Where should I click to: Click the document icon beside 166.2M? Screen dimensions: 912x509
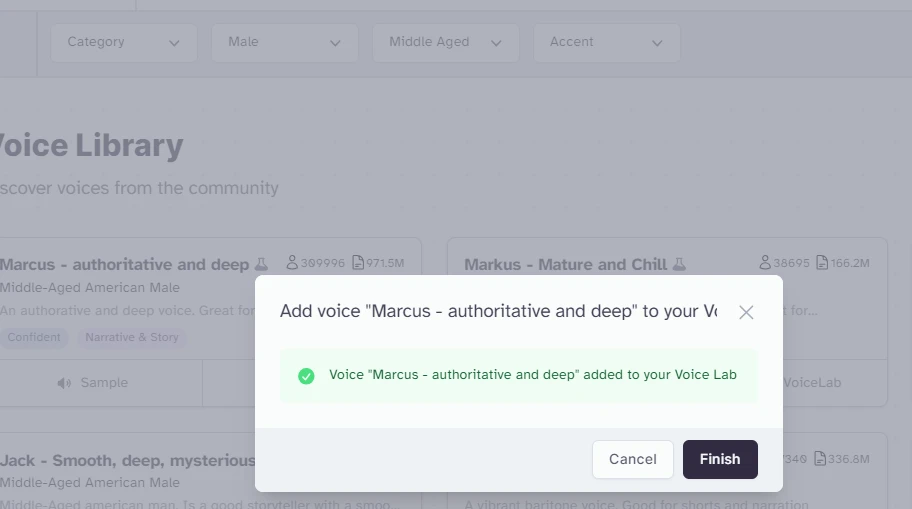coord(822,262)
